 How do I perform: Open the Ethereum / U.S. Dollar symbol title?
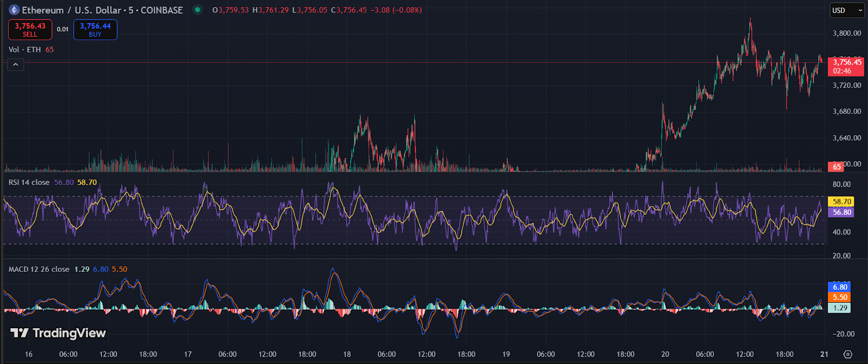pos(102,10)
